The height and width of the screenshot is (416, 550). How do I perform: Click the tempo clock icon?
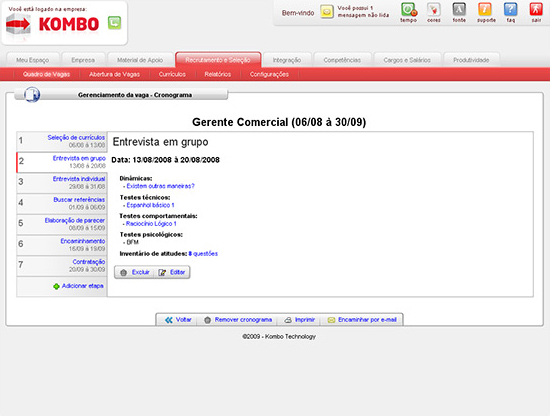click(409, 9)
